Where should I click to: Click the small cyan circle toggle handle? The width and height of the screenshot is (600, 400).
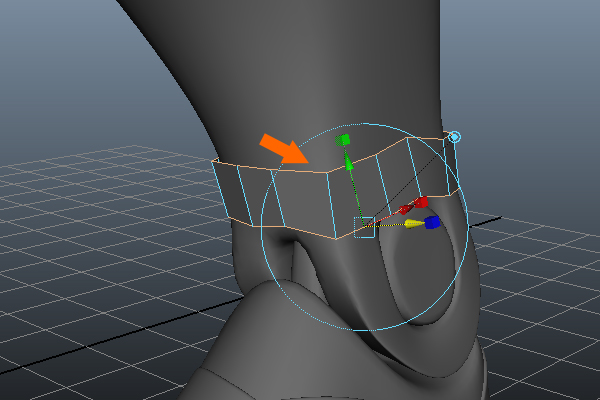[x=455, y=137]
